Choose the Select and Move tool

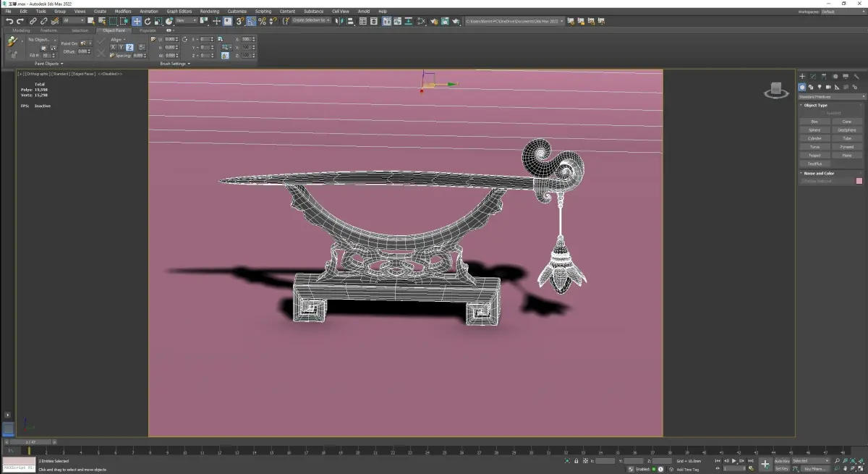pos(137,21)
